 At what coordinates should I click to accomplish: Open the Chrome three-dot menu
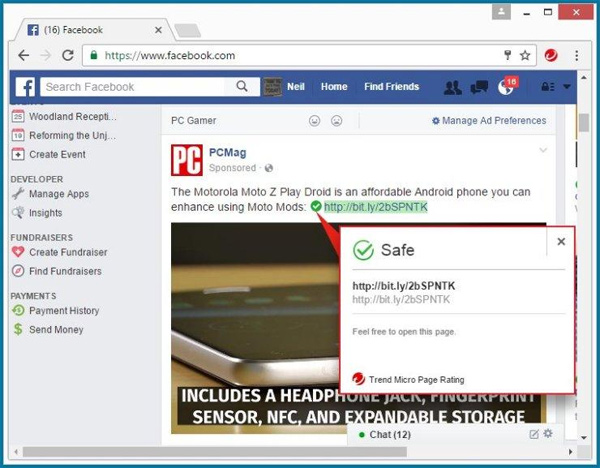pyautogui.click(x=576, y=55)
